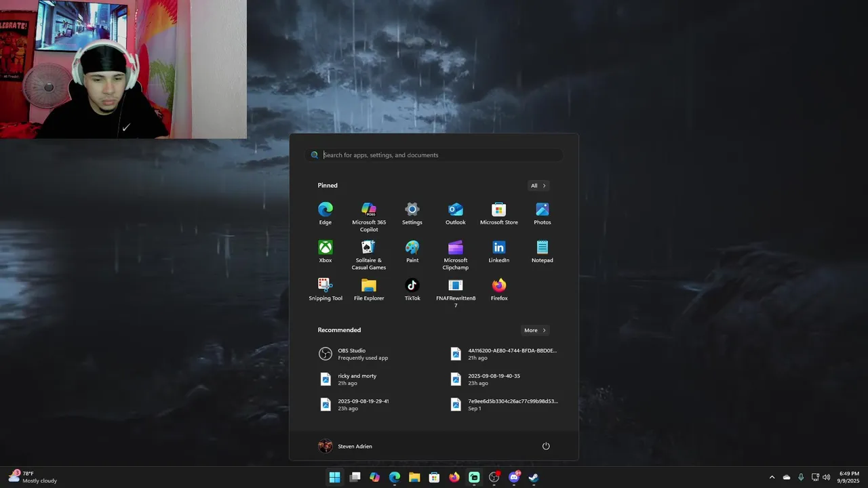
Task: Open File Explorer from the taskbar
Action: 414,477
